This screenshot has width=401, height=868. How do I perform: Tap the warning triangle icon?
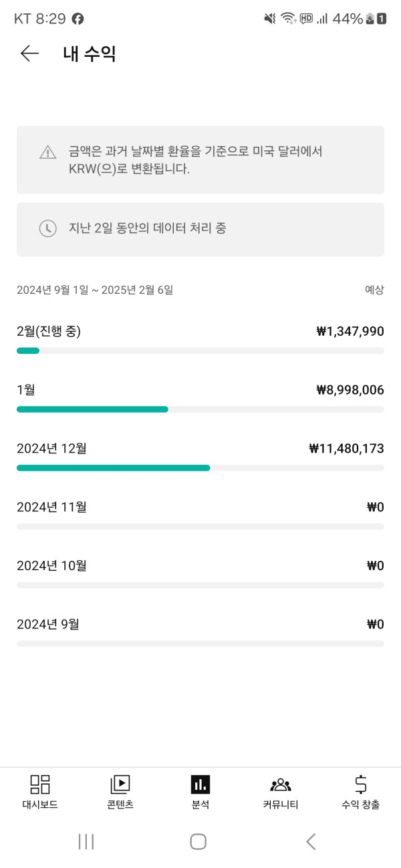(x=47, y=152)
